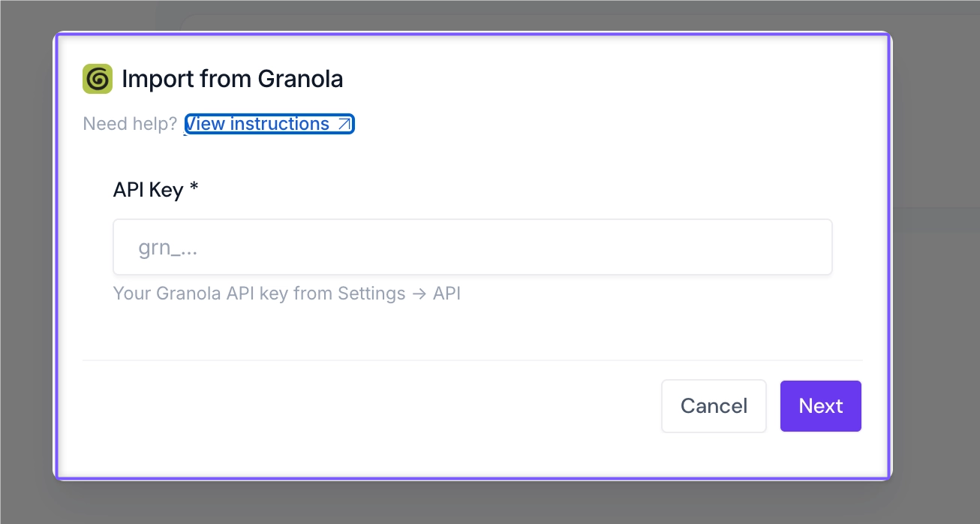Click the external-link arrow beside View instructions
The width and height of the screenshot is (980, 524).
tap(344, 125)
